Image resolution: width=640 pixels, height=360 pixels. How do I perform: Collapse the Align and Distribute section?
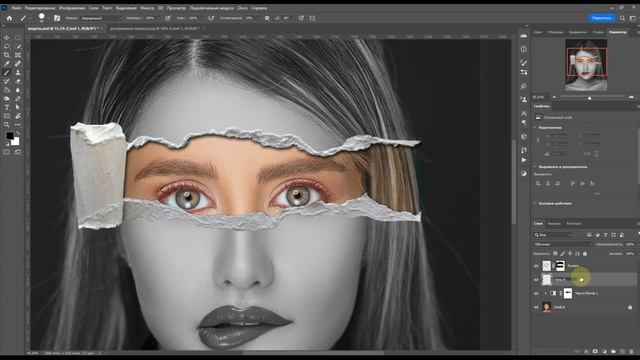535,167
